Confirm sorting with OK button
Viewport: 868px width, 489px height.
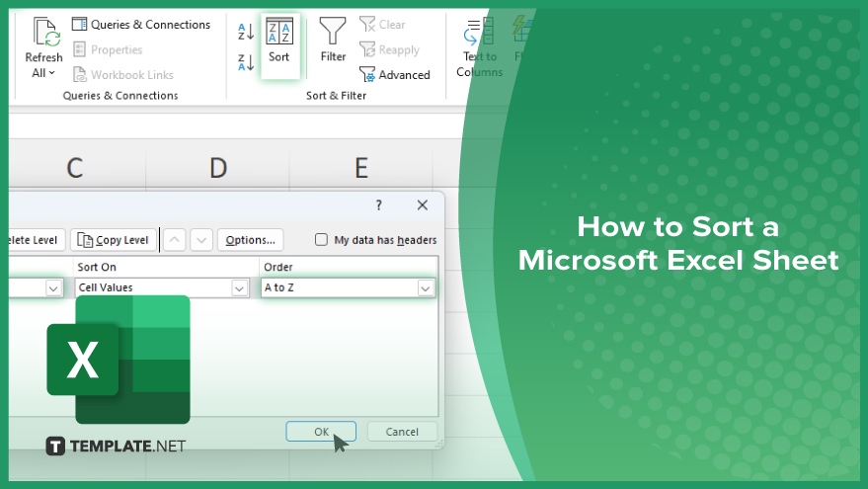point(321,432)
